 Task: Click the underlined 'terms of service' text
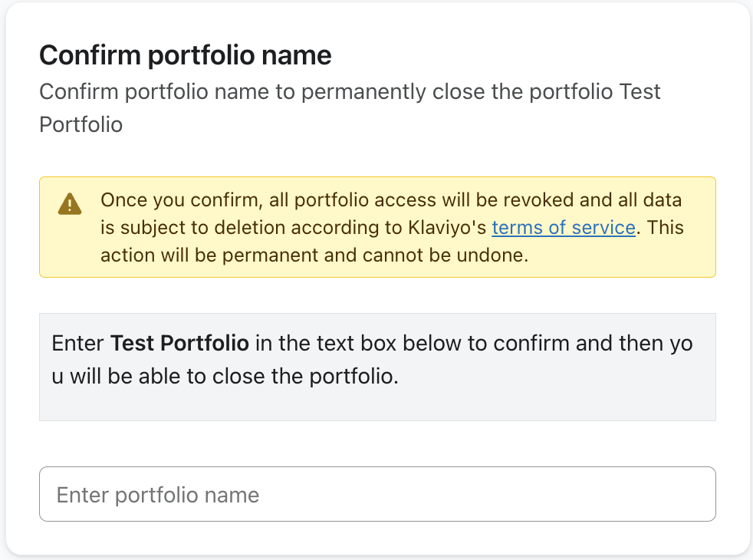[564, 227]
